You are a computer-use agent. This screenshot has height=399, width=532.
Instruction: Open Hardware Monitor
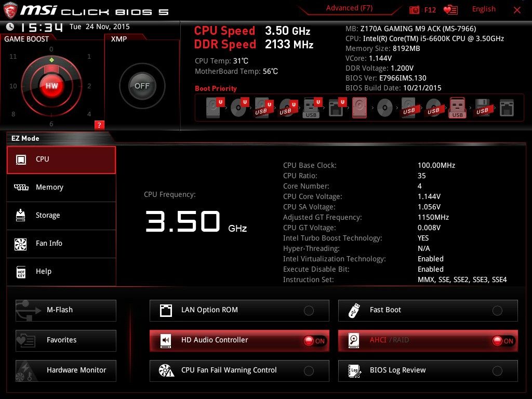pos(66,371)
